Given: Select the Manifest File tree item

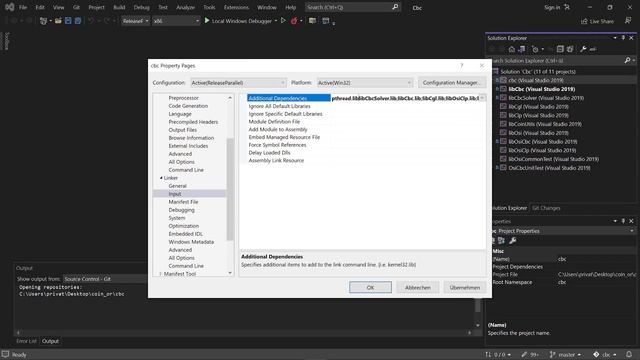Looking at the screenshot, I should tap(183, 202).
